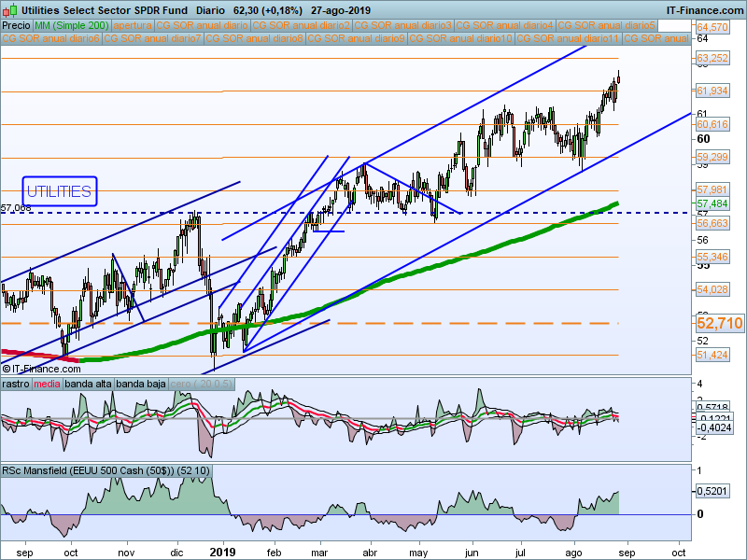Click the ago month on time axis
747x560 pixels.
click(573, 553)
